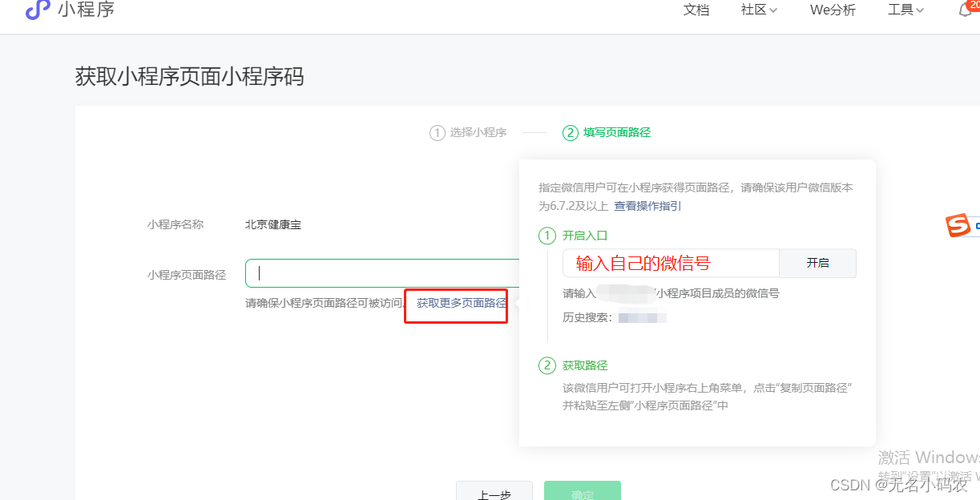
Task: Click the 小程序页面路径 field label
Action: (x=187, y=275)
